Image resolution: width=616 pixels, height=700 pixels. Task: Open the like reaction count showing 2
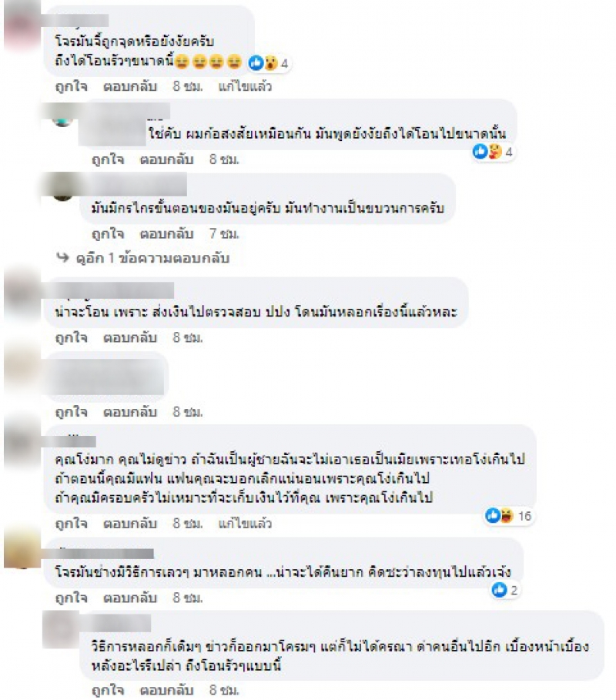[505, 590]
